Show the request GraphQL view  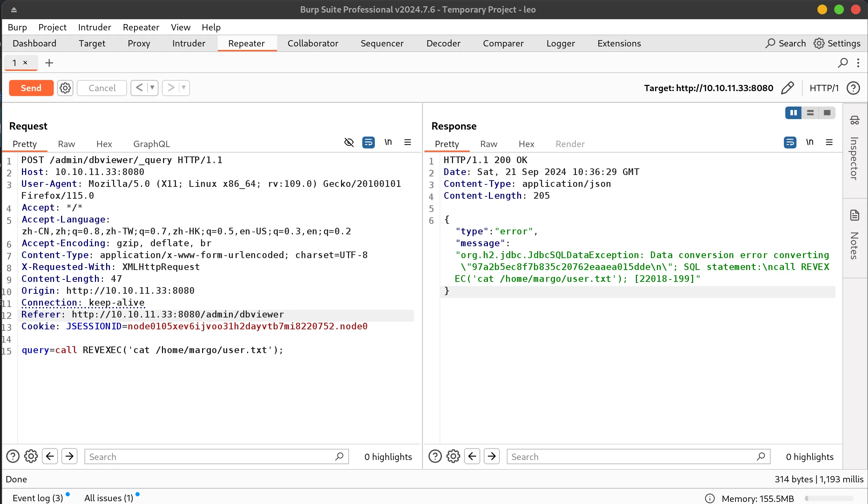[x=152, y=144]
